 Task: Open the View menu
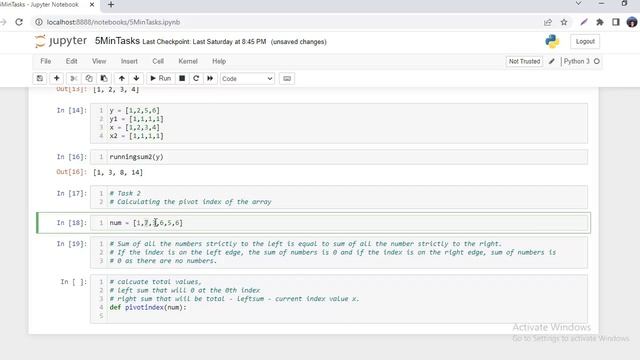tap(99, 61)
